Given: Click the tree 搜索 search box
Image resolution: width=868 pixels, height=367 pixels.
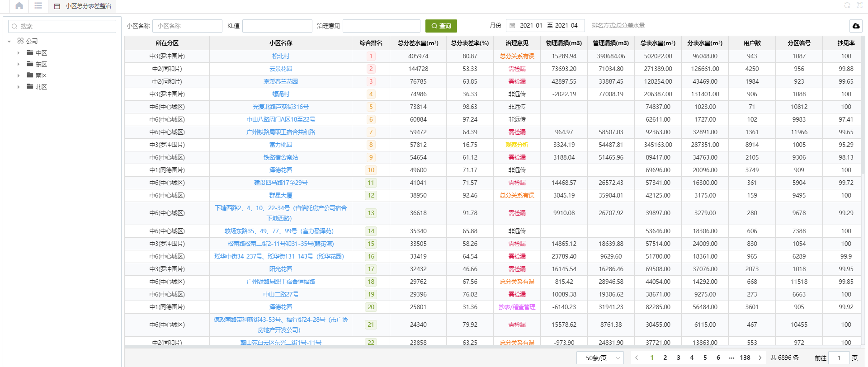Looking at the screenshot, I should (62, 26).
